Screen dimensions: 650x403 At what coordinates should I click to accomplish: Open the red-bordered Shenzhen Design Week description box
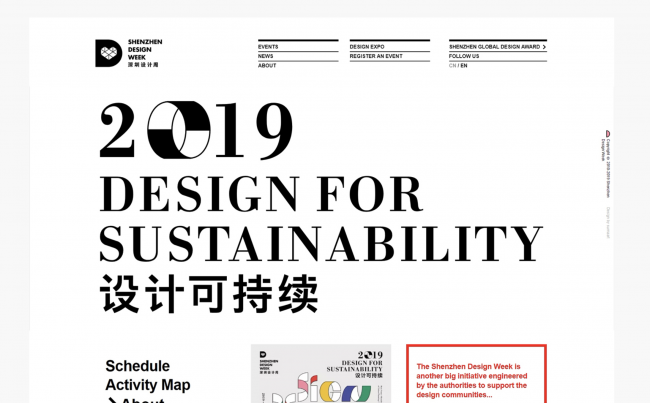tap(476, 374)
